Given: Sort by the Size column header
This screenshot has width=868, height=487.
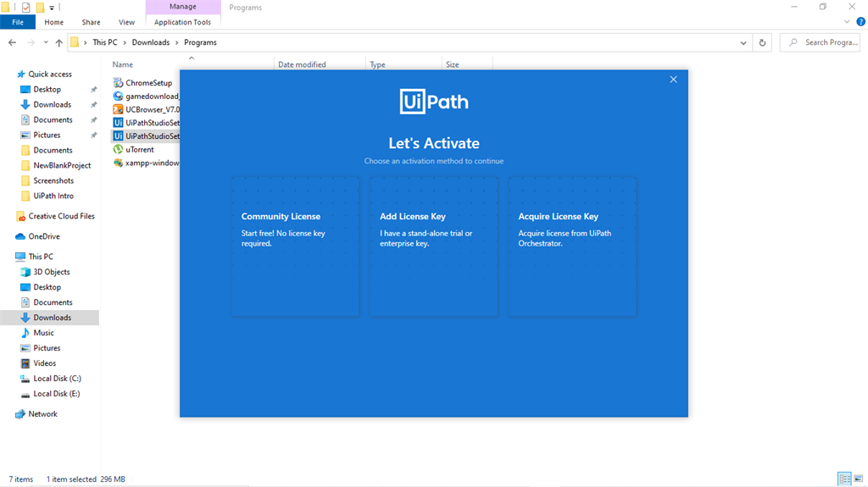Looking at the screenshot, I should pyautogui.click(x=453, y=64).
